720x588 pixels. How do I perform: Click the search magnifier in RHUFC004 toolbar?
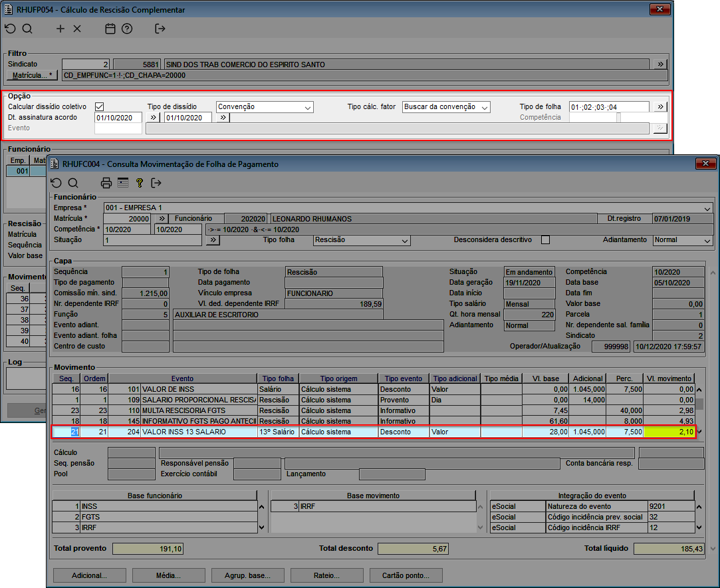(73, 183)
